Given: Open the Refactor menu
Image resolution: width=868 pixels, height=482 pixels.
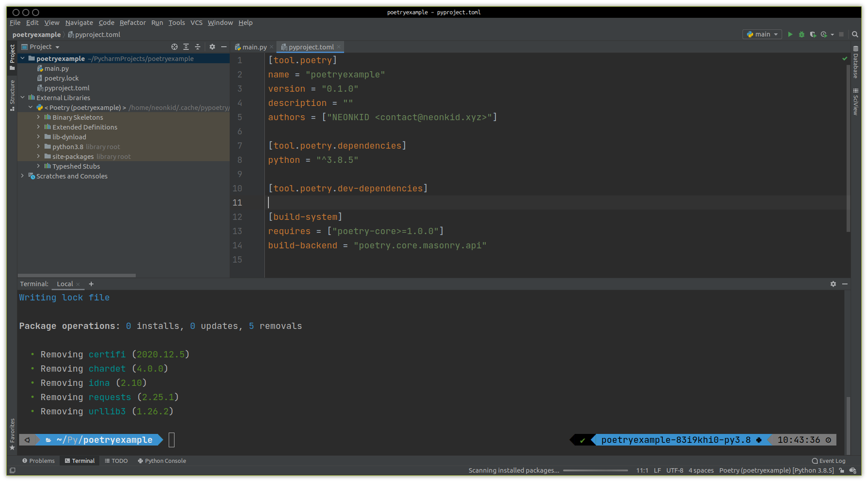Looking at the screenshot, I should [x=132, y=23].
